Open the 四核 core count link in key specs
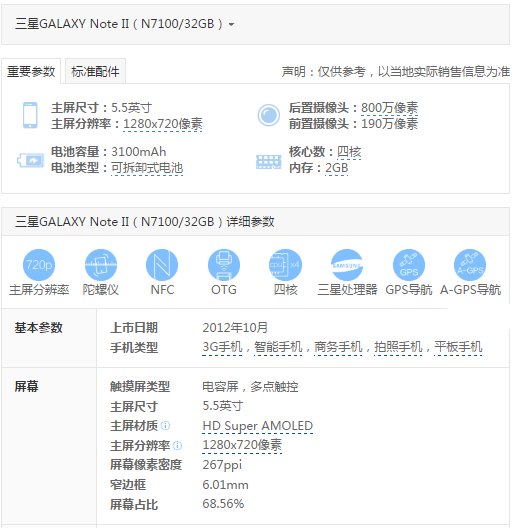 click(x=349, y=152)
